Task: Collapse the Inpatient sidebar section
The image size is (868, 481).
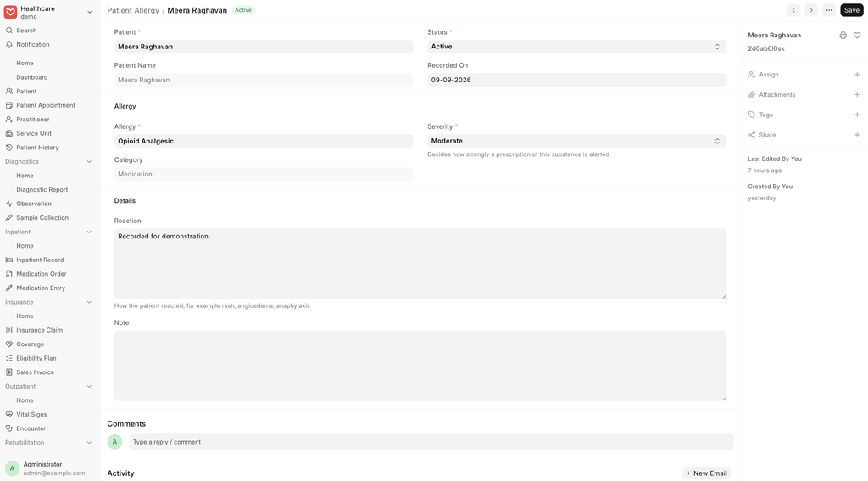Action: [x=89, y=232]
